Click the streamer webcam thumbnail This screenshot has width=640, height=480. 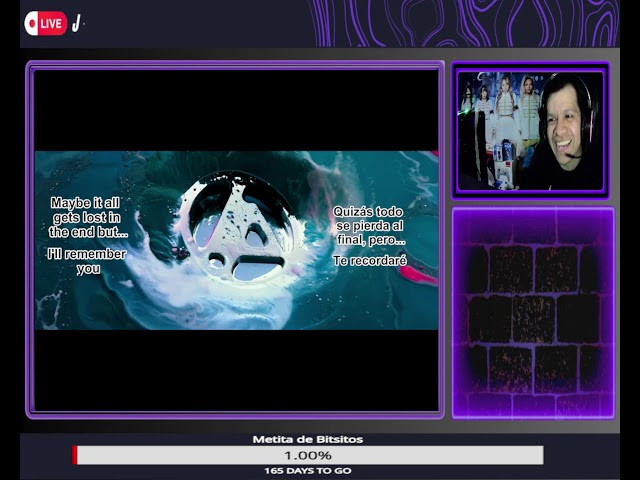click(531, 131)
